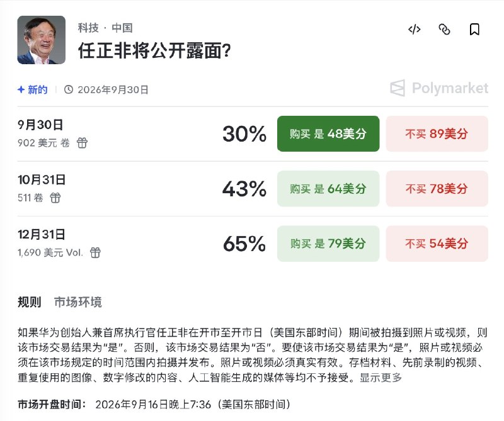Buy Yes at 79美分 for 12月31日
This screenshot has height=421, width=504.
(x=328, y=244)
